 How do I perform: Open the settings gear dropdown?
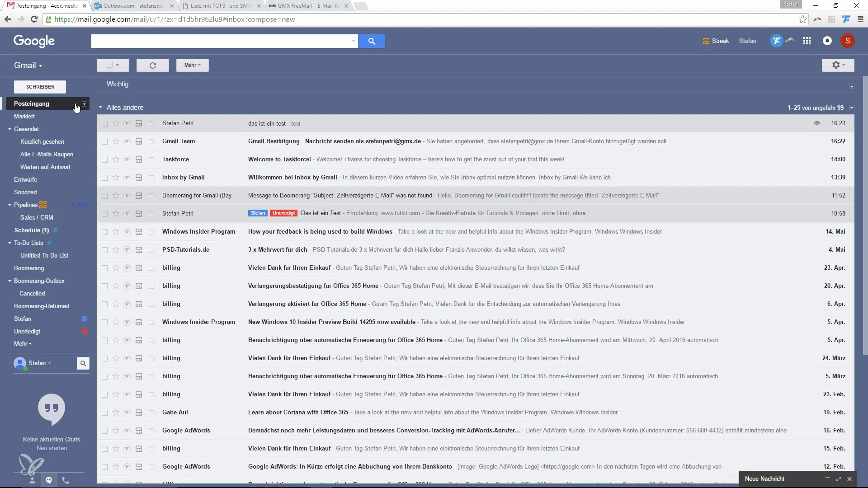pyautogui.click(x=838, y=66)
